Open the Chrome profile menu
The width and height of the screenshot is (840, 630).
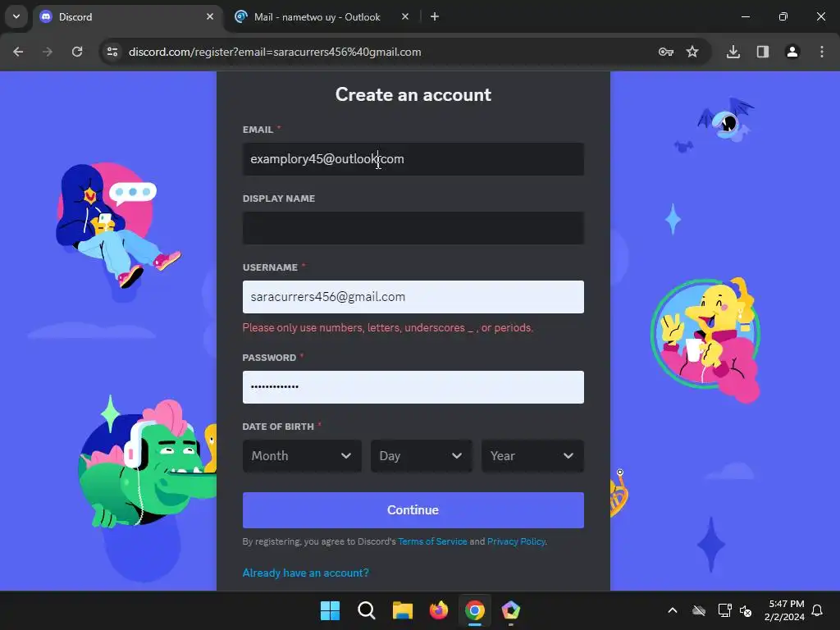pos(792,52)
